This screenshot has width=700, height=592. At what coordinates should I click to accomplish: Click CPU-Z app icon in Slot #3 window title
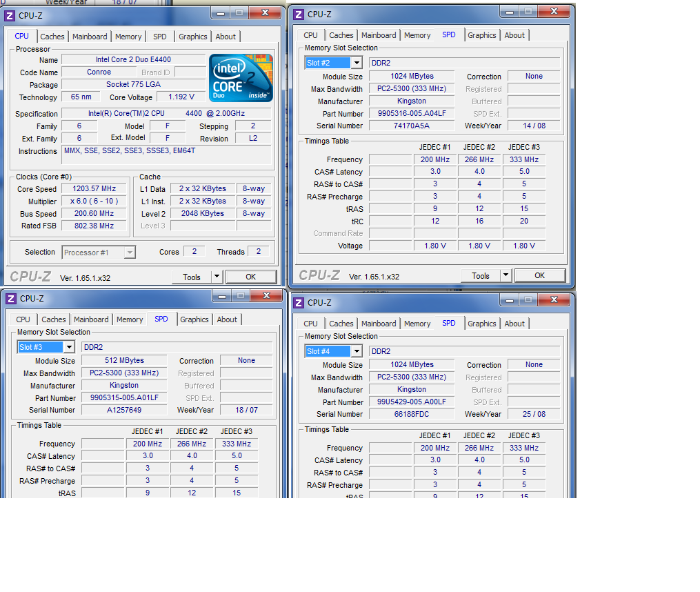11,299
